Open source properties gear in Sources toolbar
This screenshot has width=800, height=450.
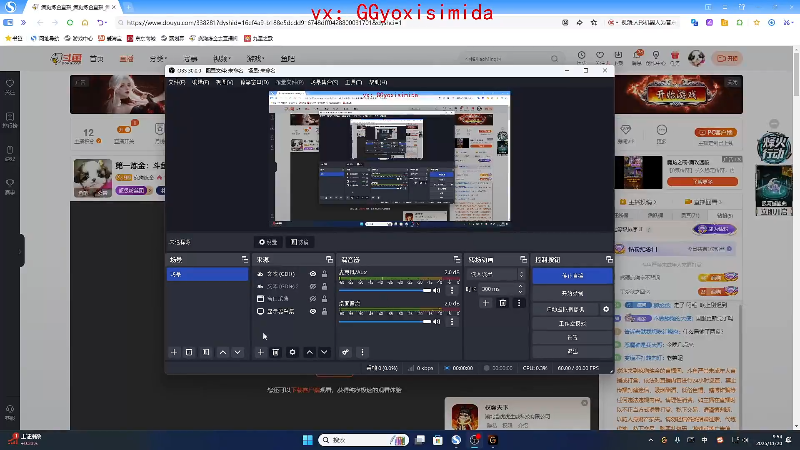(292, 352)
